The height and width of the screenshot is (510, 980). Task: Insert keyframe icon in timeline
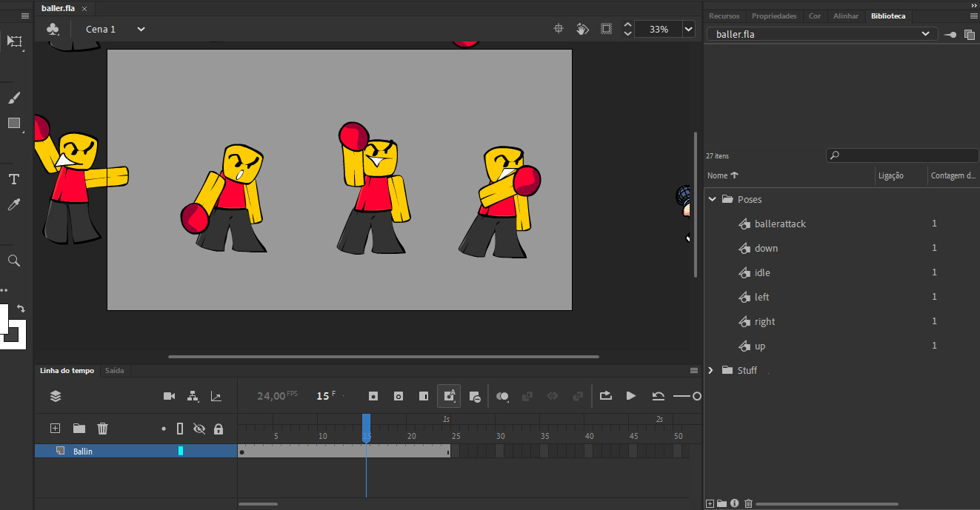[x=373, y=396]
